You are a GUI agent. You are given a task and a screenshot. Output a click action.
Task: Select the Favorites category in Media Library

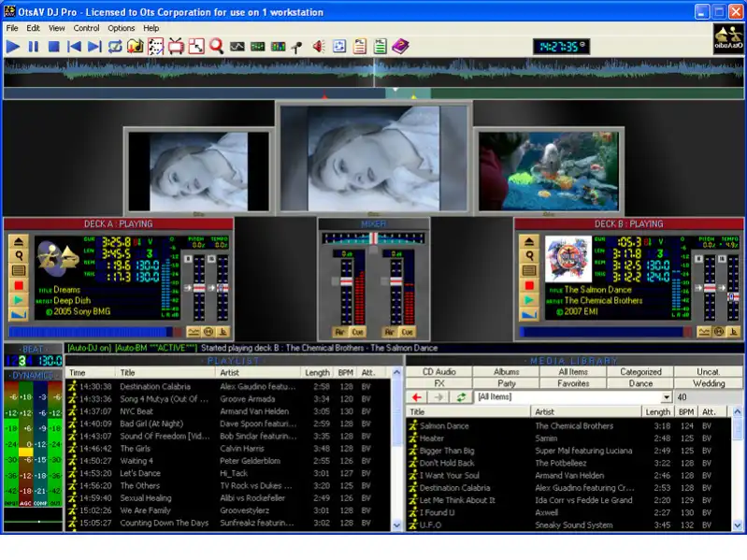573,383
